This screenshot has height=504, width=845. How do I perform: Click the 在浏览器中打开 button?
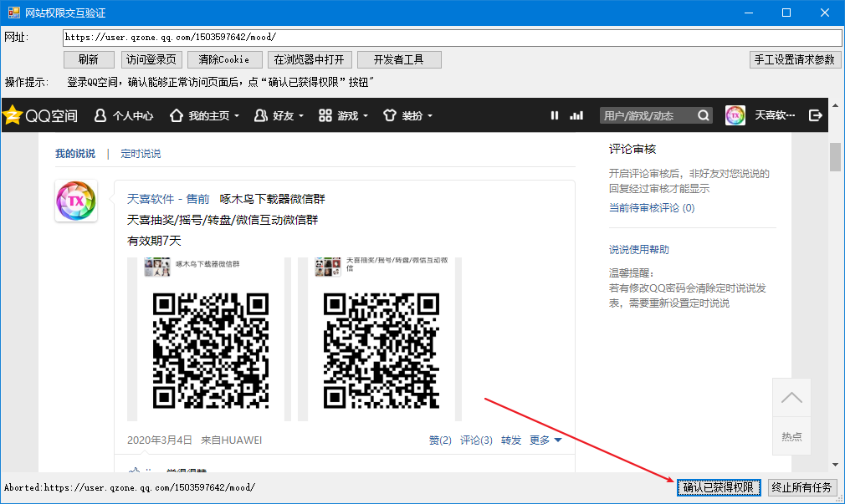pyautogui.click(x=310, y=60)
